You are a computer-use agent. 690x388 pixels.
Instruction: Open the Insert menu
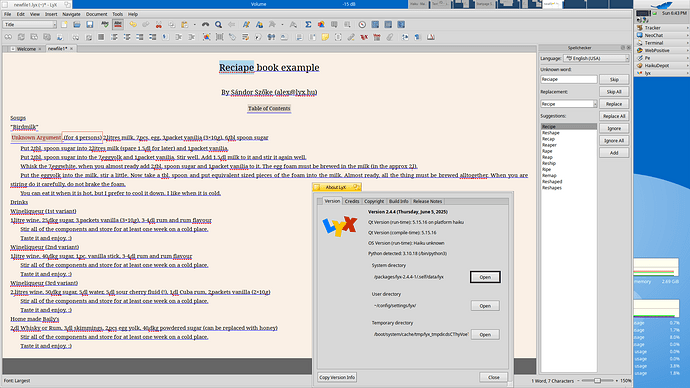click(x=51, y=14)
